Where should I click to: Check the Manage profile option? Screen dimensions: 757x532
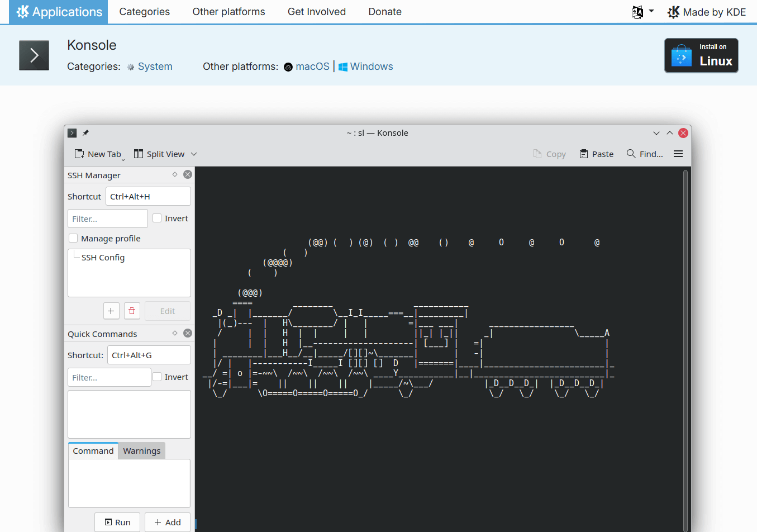pos(73,238)
